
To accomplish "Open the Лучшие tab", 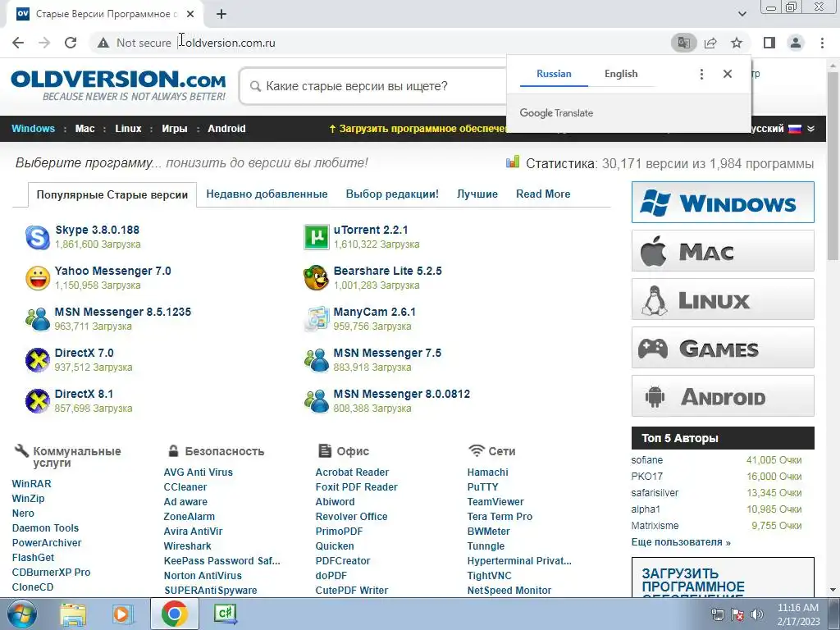I will point(477,194).
